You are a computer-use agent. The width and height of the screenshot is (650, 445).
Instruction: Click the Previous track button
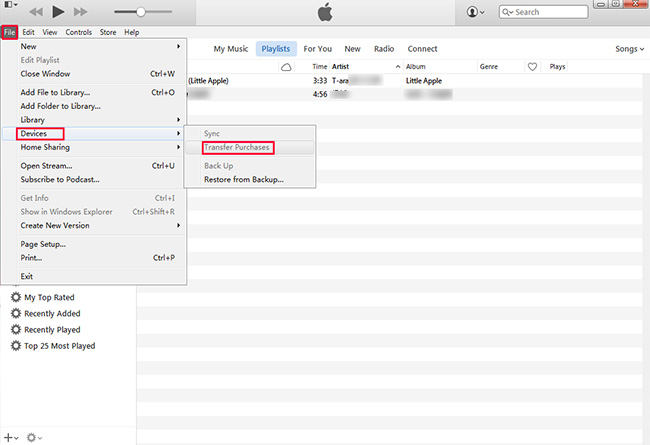tap(36, 12)
